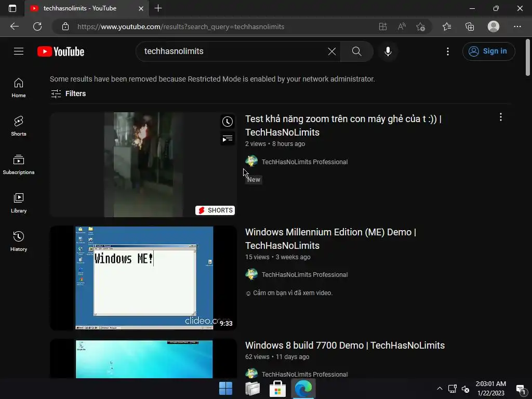Click the YouTube logo
Image resolution: width=532 pixels, height=399 pixels.
(61, 51)
